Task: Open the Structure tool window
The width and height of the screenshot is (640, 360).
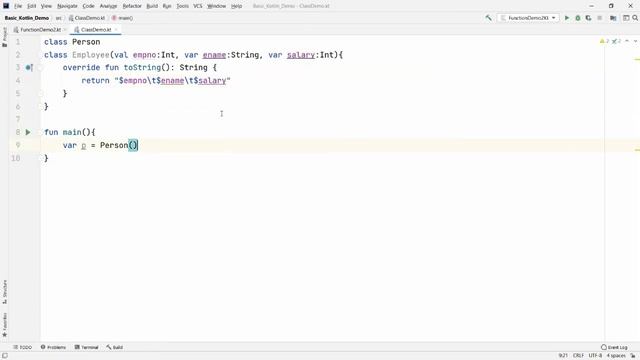Action: [4, 291]
